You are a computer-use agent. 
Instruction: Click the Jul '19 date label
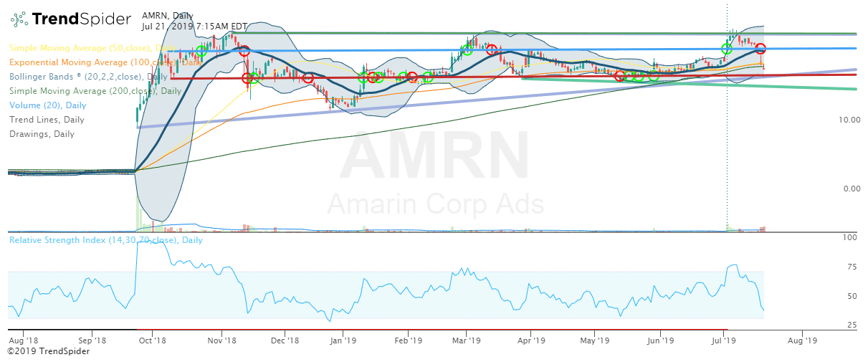724,341
